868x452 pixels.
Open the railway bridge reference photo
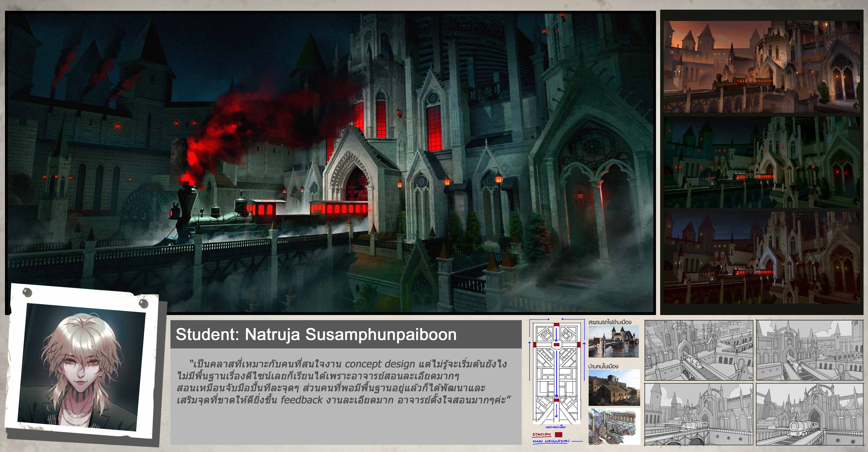(x=614, y=341)
